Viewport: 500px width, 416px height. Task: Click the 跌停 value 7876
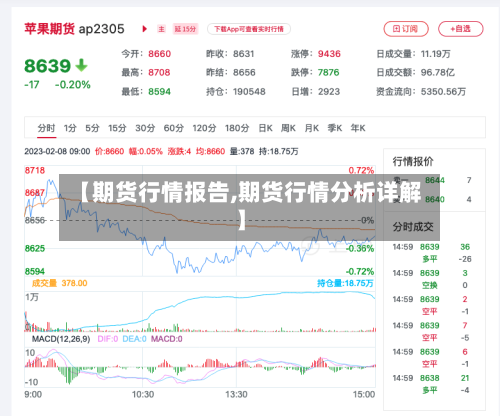click(329, 72)
